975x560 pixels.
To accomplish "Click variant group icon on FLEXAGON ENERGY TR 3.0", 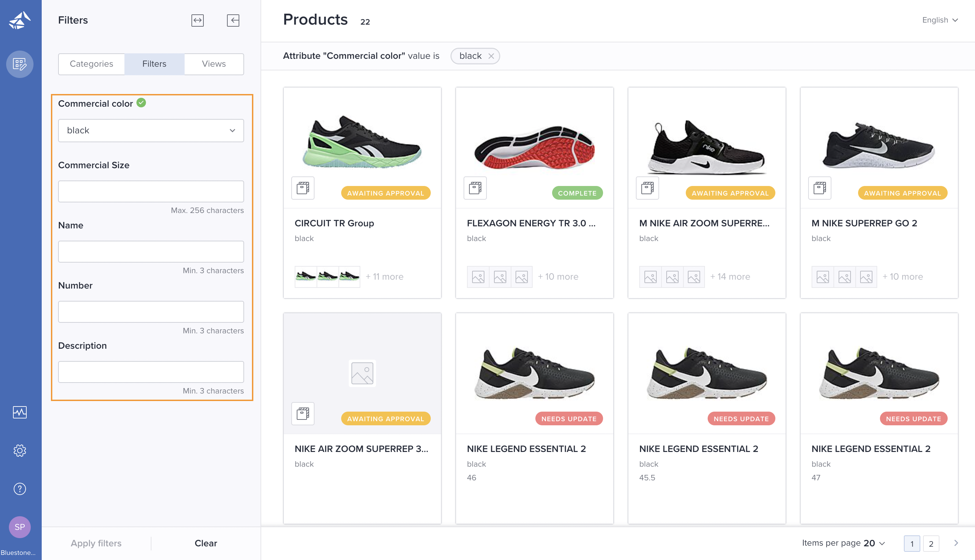I will (x=475, y=188).
